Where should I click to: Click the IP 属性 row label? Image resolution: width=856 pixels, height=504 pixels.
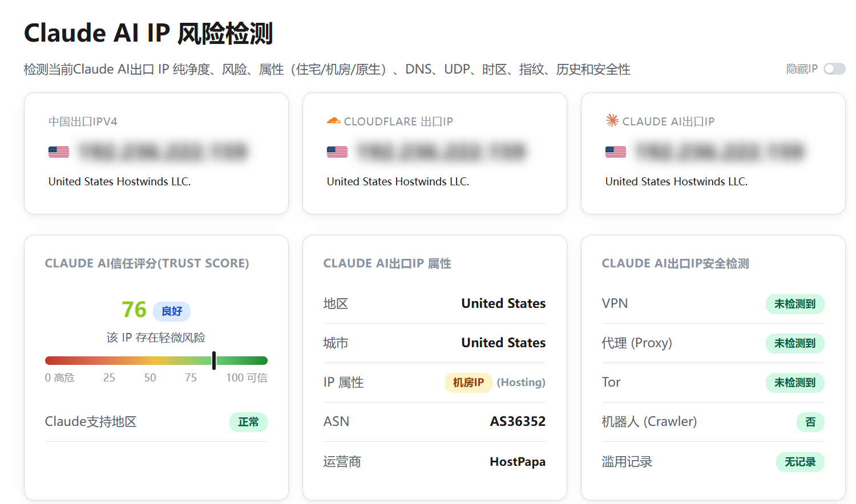tap(344, 383)
